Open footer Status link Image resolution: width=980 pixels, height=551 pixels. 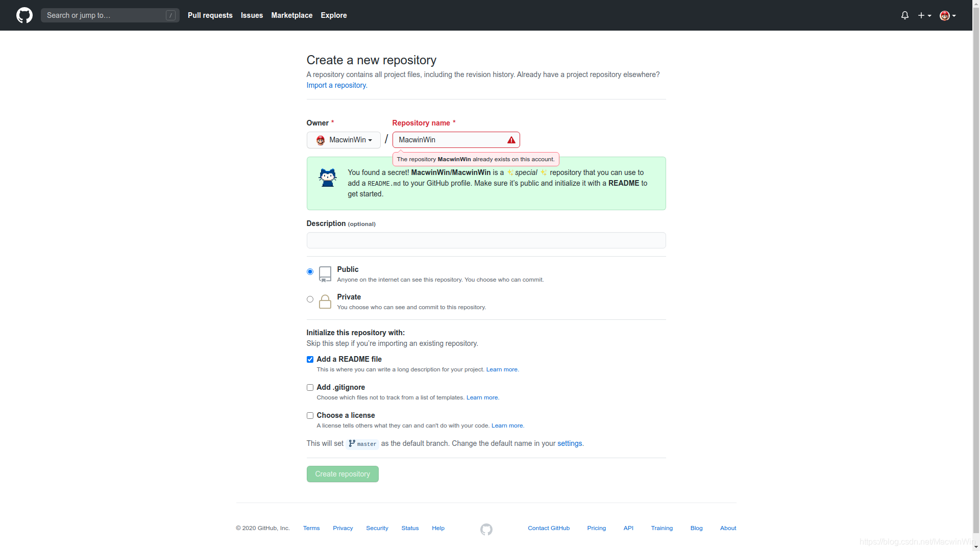(x=410, y=528)
